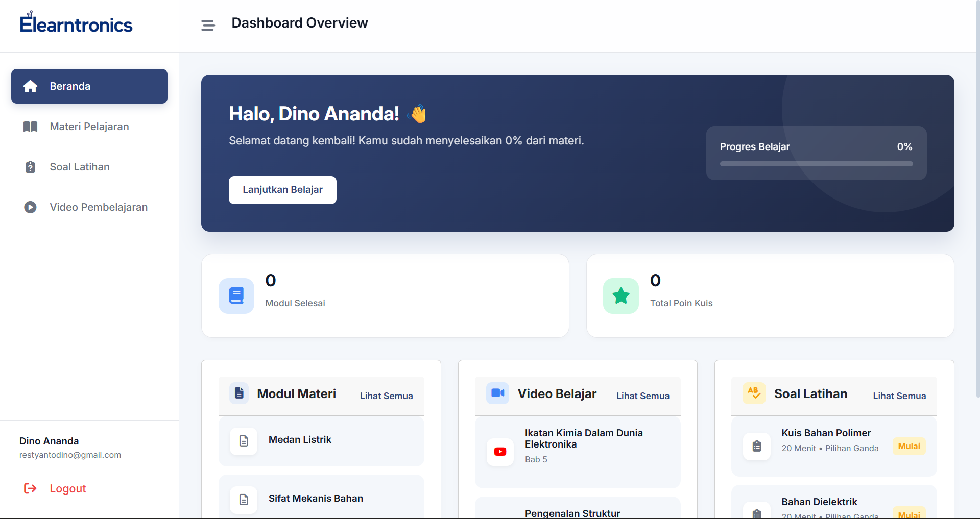Start the Kuis Bahan Polimer with Mulai
The width and height of the screenshot is (980, 519).
coord(909,446)
